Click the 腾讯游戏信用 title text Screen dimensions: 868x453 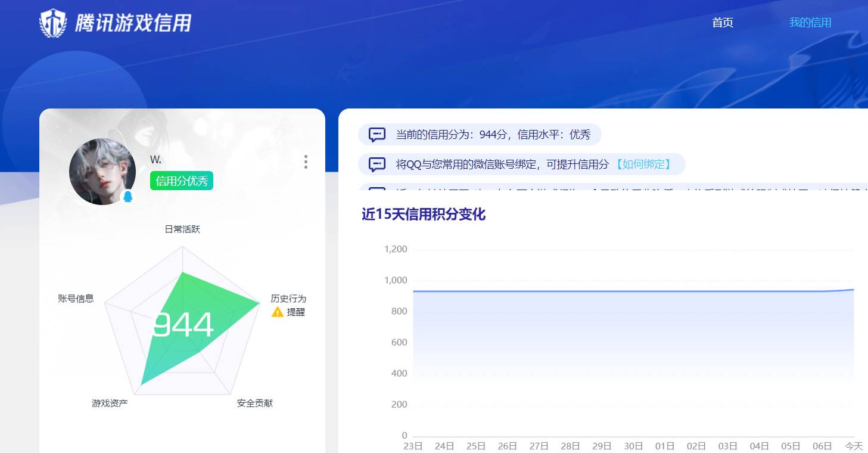[x=133, y=23]
